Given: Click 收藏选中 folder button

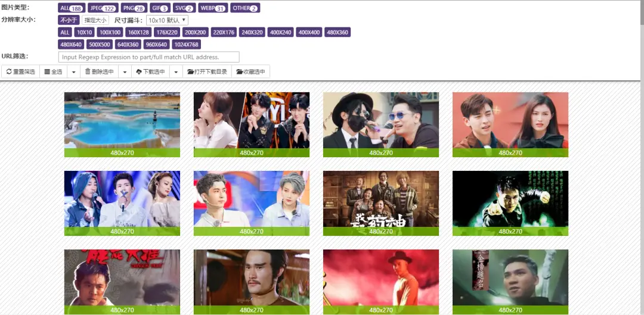Looking at the screenshot, I should click(x=250, y=71).
